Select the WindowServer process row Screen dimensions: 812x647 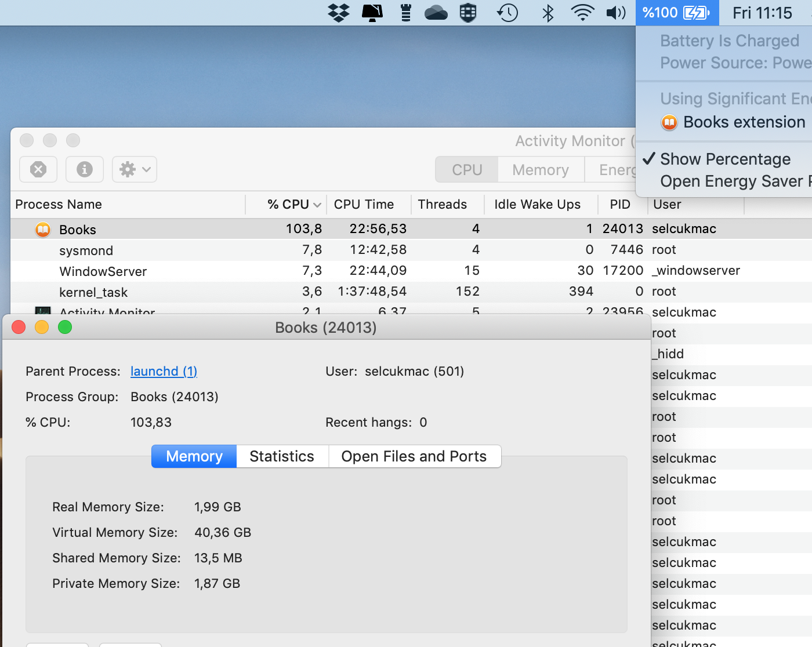pyautogui.click(x=411, y=271)
